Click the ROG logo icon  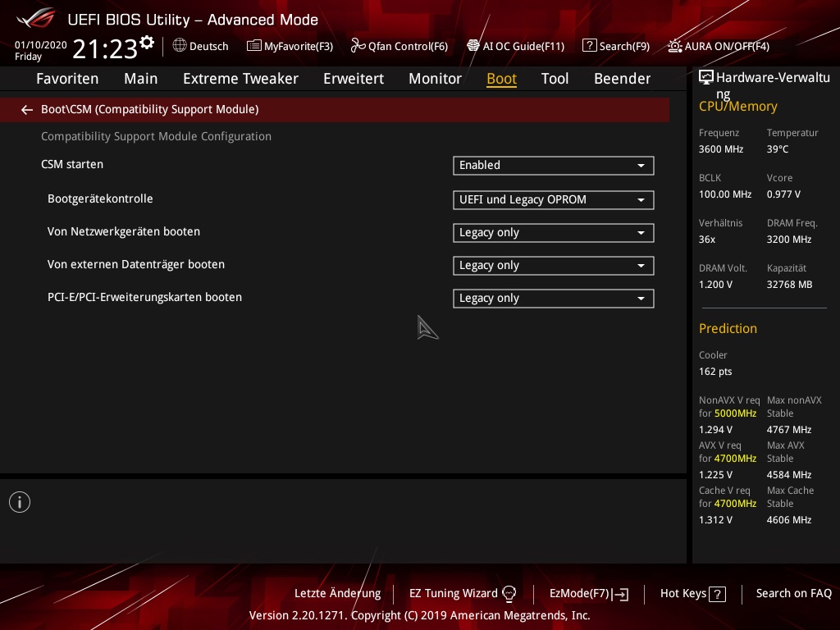tap(35, 18)
